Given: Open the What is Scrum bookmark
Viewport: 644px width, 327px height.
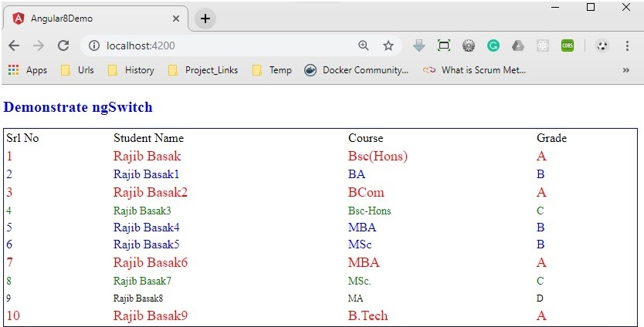Looking at the screenshot, I should coord(475,70).
